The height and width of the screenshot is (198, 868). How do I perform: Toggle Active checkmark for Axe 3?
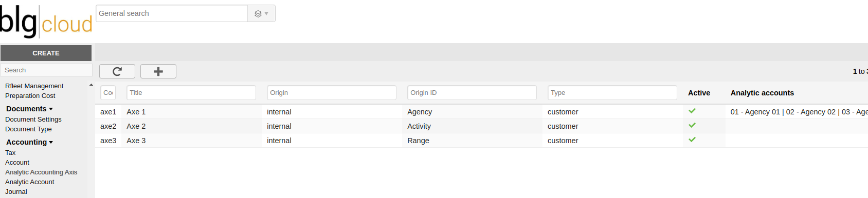692,140
